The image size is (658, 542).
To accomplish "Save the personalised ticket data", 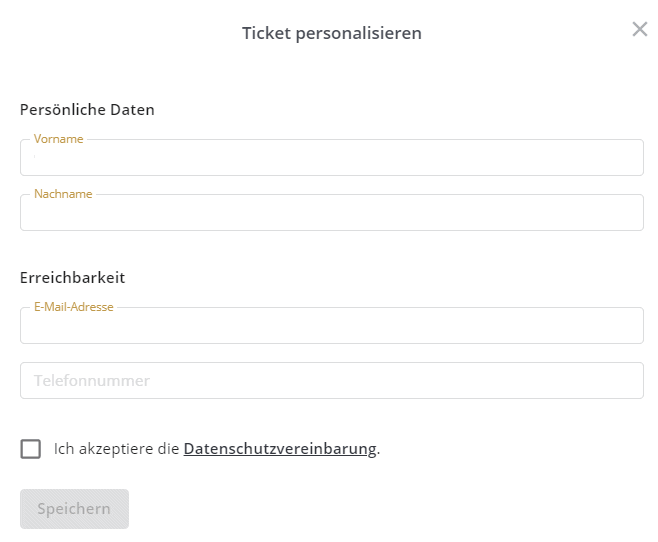I will coord(74,509).
